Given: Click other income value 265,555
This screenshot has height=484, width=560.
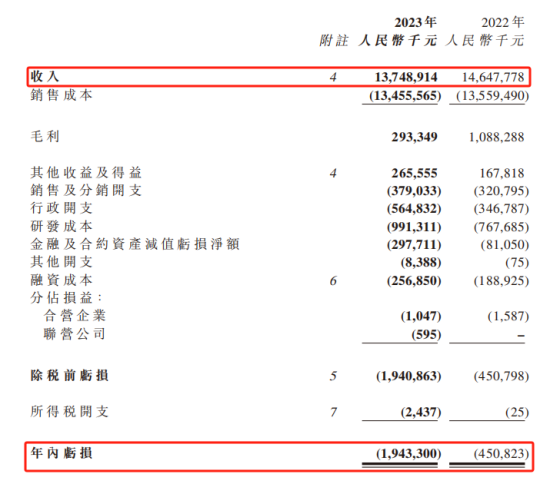Looking at the screenshot, I should click(x=414, y=173).
